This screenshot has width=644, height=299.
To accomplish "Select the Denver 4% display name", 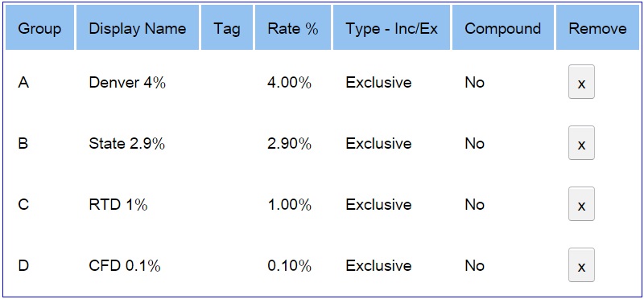I will click(127, 83).
